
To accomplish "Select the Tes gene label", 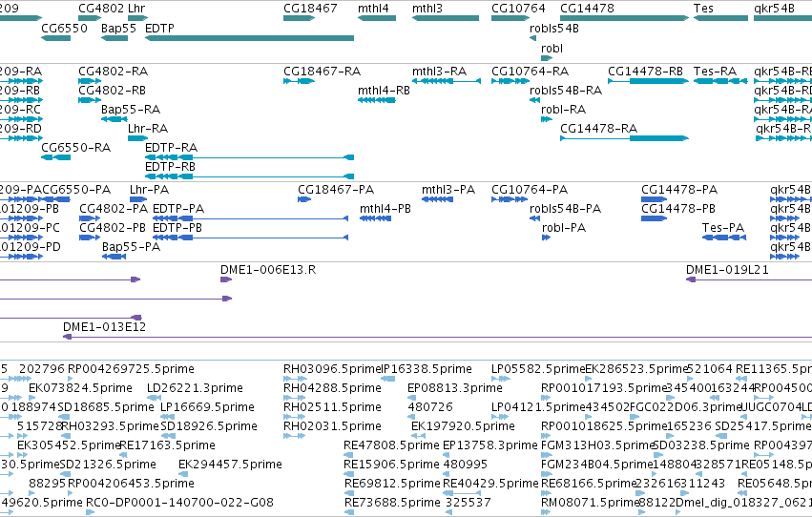I will click(x=703, y=9).
